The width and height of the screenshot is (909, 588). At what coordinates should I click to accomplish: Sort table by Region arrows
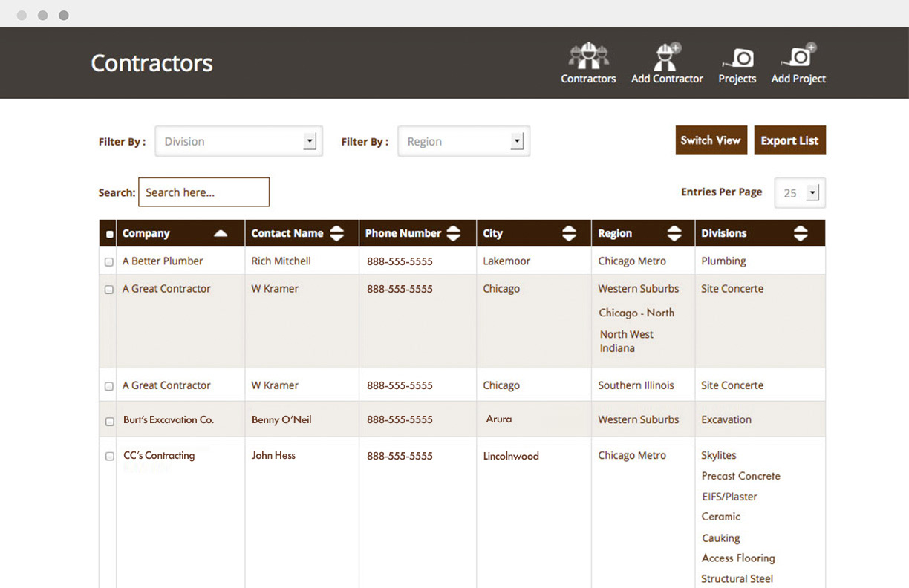[x=674, y=233]
